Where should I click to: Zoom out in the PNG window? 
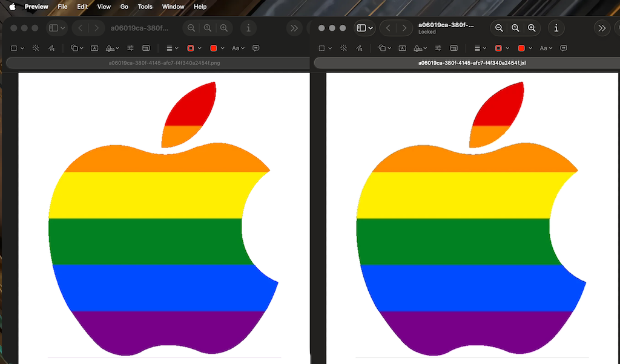click(x=191, y=28)
